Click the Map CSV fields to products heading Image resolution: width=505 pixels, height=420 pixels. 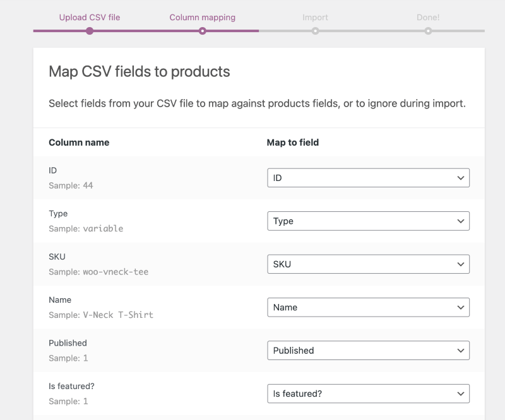(x=140, y=71)
